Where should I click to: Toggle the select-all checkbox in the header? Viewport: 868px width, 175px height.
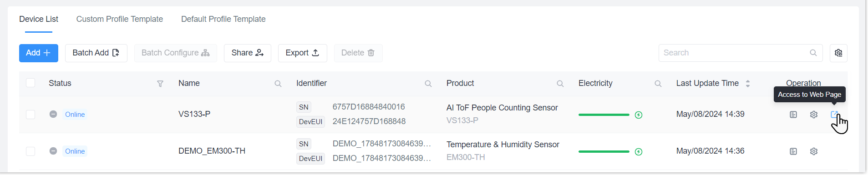click(30, 83)
